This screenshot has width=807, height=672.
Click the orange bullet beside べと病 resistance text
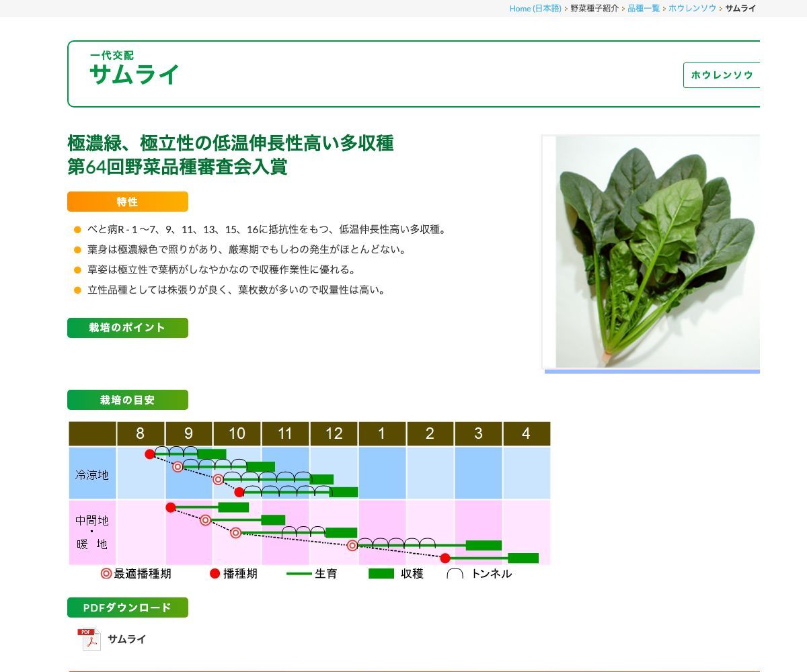tap(76, 229)
